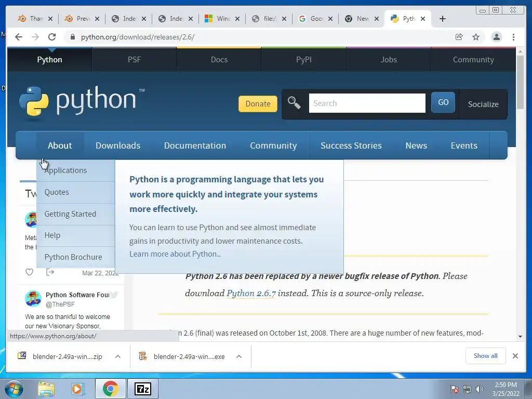The image size is (532, 399).
Task: Like the tweet with heart icon
Action: 30,272
